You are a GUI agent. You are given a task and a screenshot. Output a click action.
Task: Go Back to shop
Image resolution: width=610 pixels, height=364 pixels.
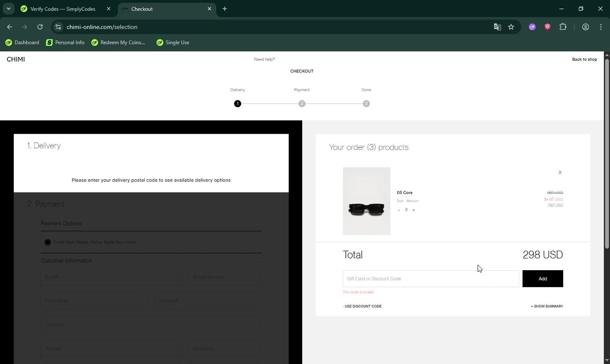584,59
